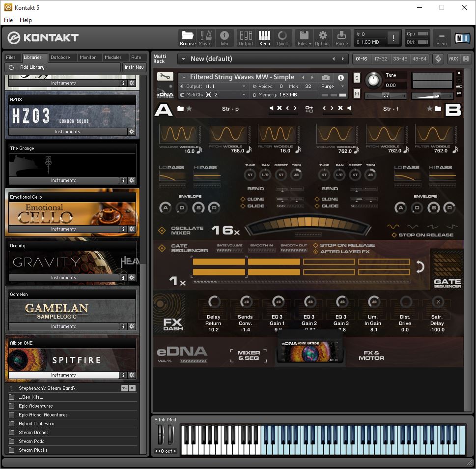Click the gate sequencer loop arrow
The width and height of the screenshot is (476, 469).
point(420,267)
